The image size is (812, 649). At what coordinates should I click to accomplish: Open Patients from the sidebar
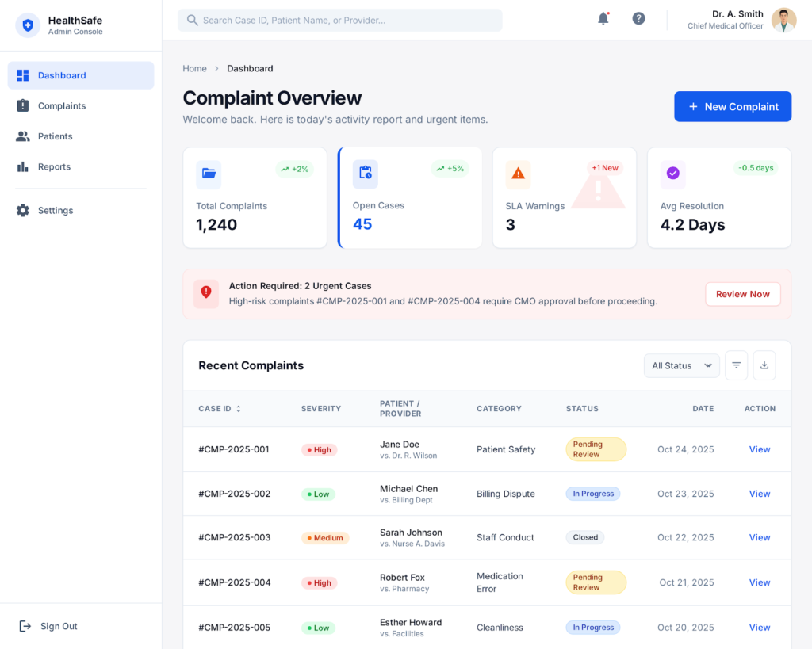(55, 136)
